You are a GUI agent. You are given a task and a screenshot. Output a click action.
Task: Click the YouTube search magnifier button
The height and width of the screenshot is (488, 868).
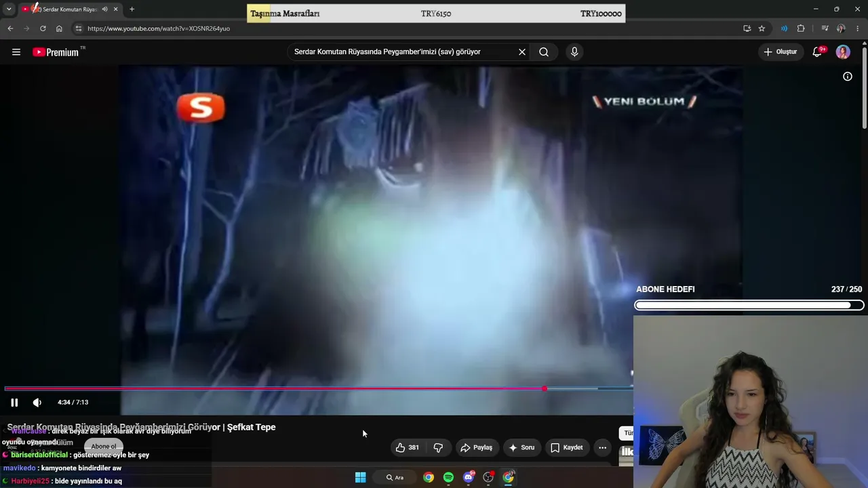pos(544,52)
